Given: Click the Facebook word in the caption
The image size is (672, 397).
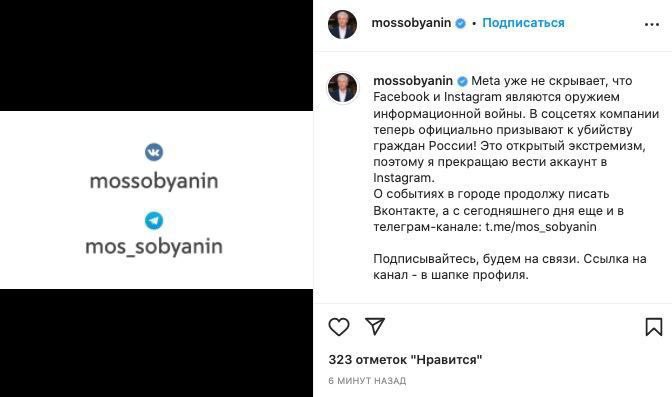Looking at the screenshot, I should coord(401,97).
